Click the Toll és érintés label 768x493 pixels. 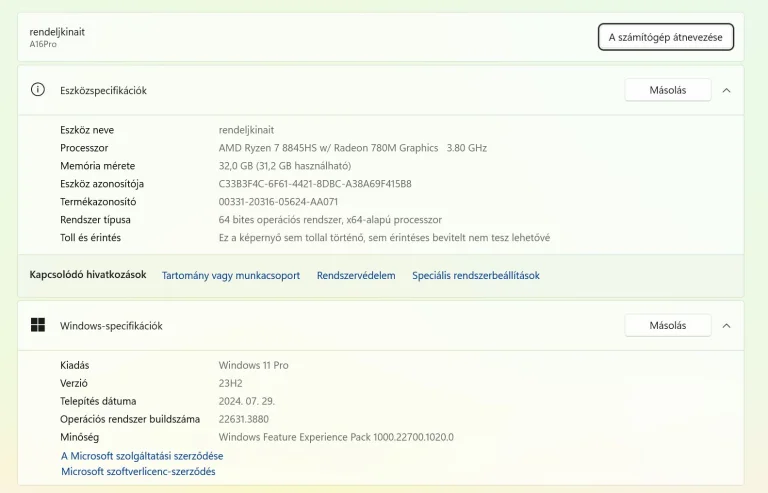90,238
